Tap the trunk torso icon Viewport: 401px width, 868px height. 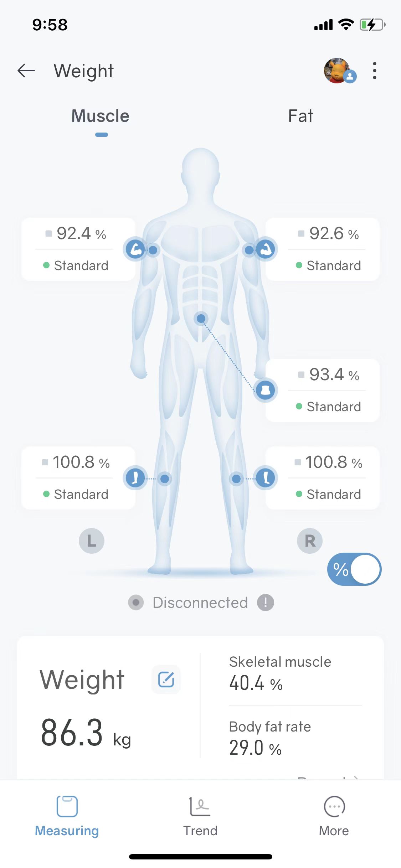click(266, 390)
